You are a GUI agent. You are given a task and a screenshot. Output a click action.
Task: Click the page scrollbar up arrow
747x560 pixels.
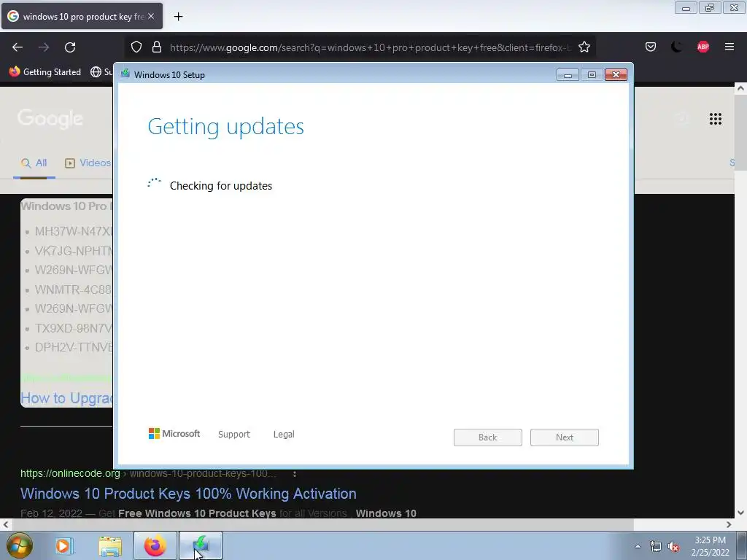[x=740, y=88]
